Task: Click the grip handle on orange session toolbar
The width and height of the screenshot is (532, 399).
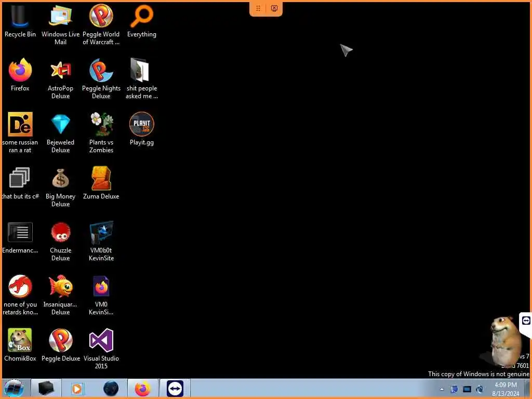Action: (x=258, y=8)
